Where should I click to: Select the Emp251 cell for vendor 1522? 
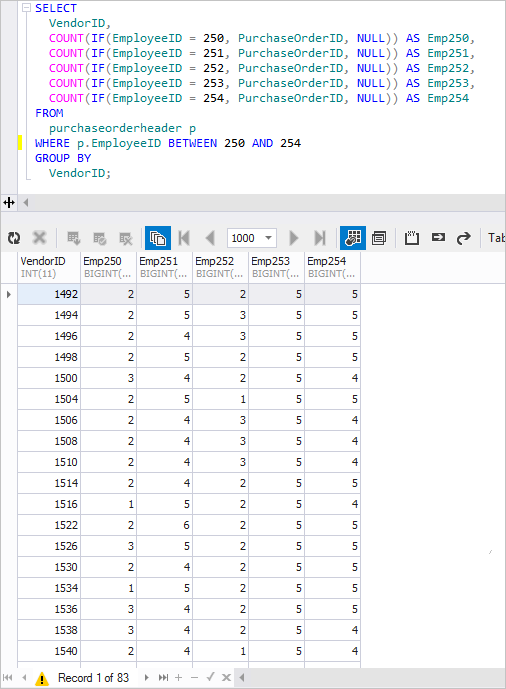click(164, 525)
